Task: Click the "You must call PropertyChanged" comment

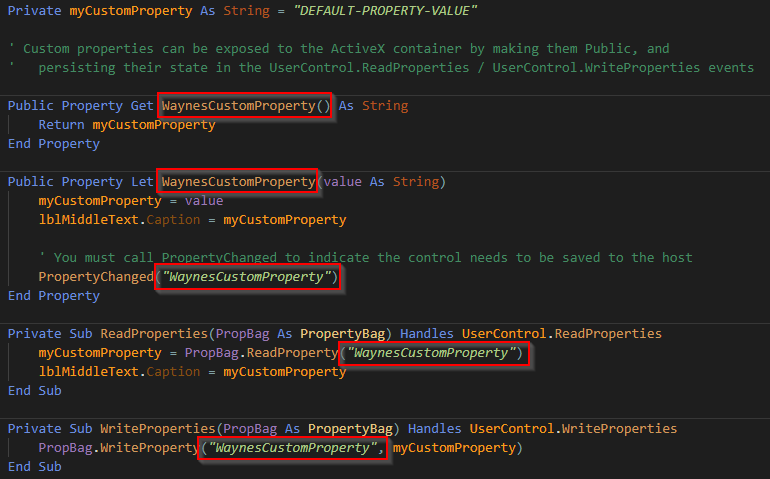Action: pos(365,257)
